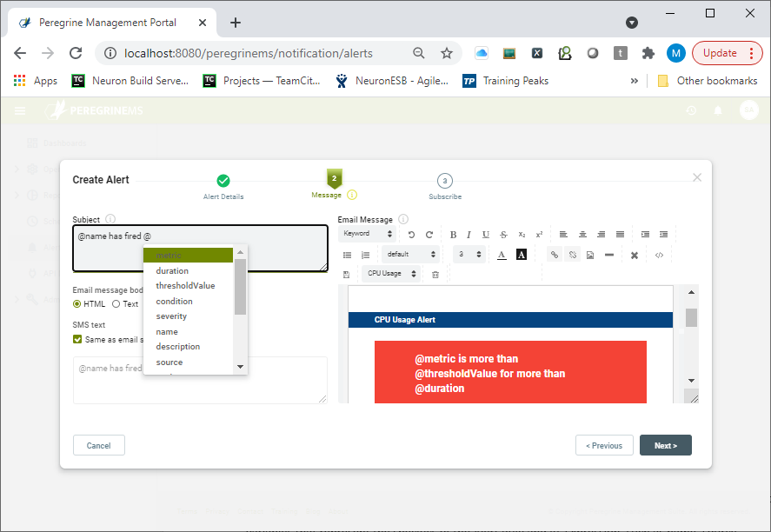Apply superscript formatting
This screenshot has height=532, width=771.
[540, 235]
